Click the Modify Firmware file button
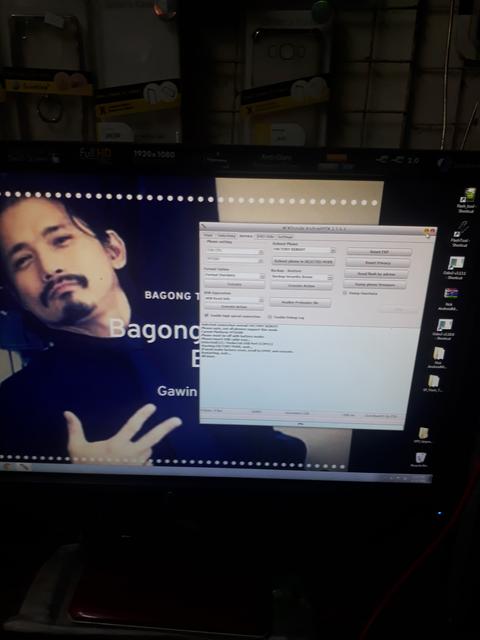The height and width of the screenshot is (640, 480). [x=300, y=302]
